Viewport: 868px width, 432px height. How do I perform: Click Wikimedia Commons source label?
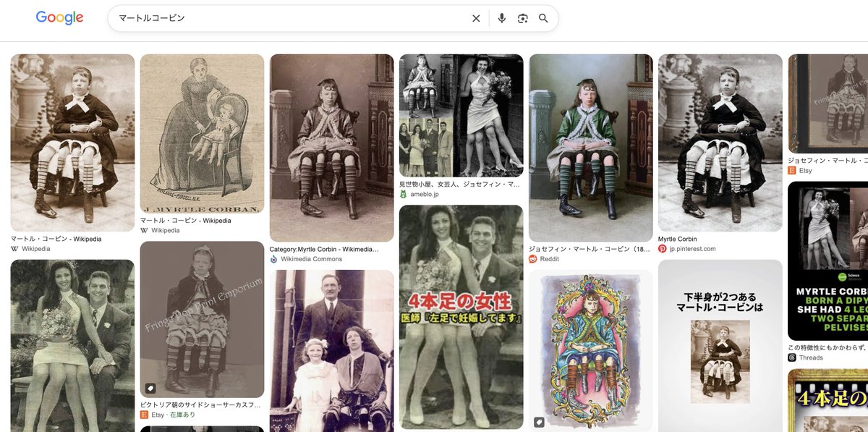tap(312, 259)
